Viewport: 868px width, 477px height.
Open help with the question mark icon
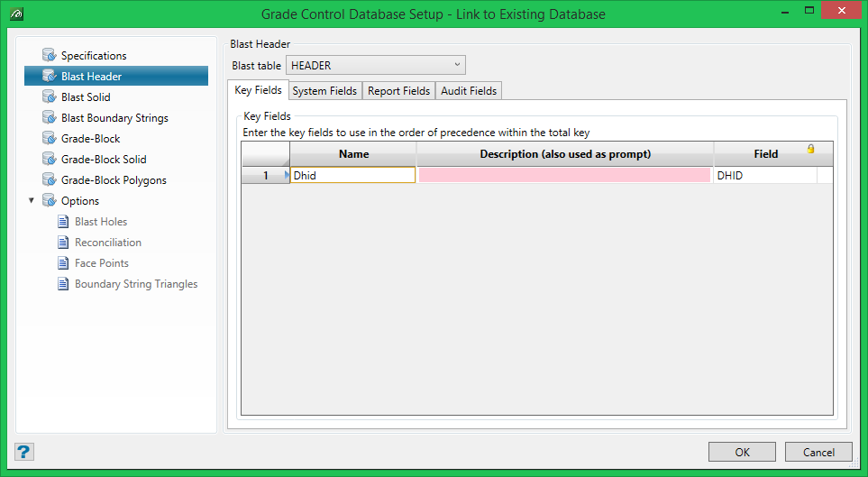pyautogui.click(x=23, y=452)
